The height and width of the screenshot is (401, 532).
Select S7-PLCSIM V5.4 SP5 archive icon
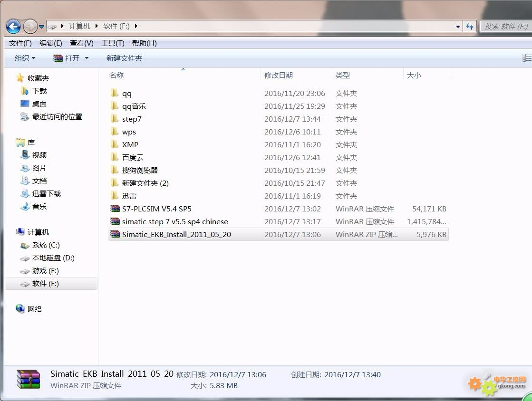click(115, 209)
